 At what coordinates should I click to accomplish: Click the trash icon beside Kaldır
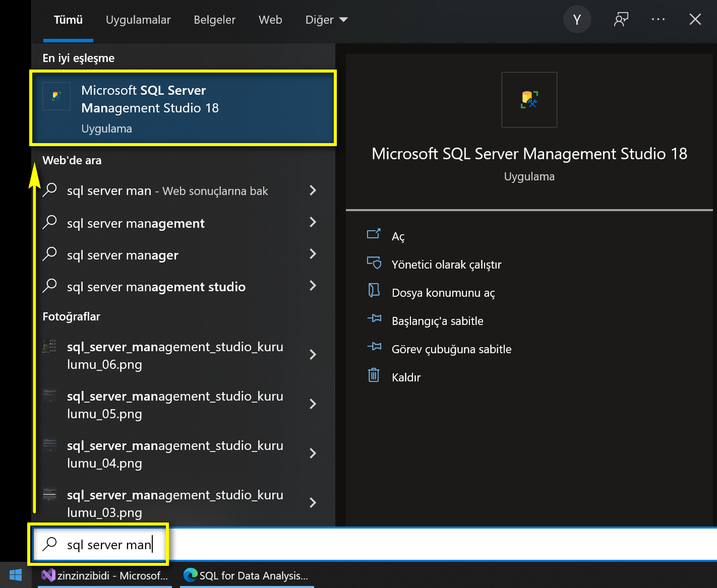point(374,375)
